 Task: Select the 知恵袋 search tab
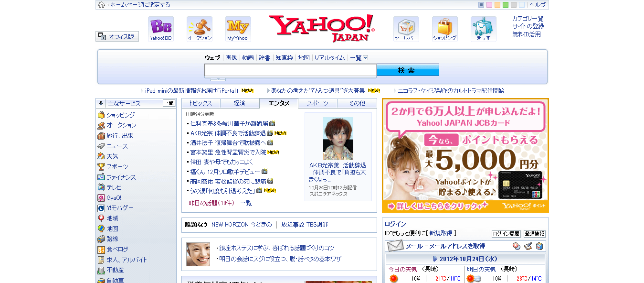pyautogui.click(x=284, y=58)
